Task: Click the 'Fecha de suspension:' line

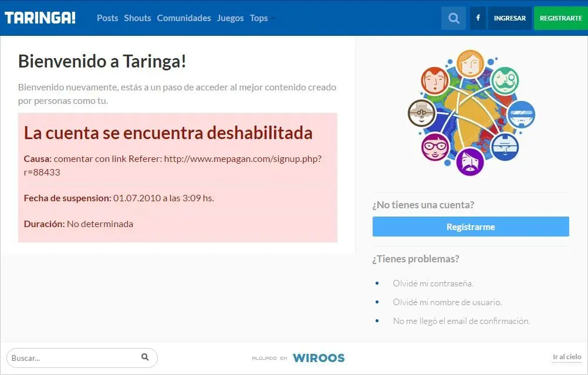Action: (x=119, y=198)
